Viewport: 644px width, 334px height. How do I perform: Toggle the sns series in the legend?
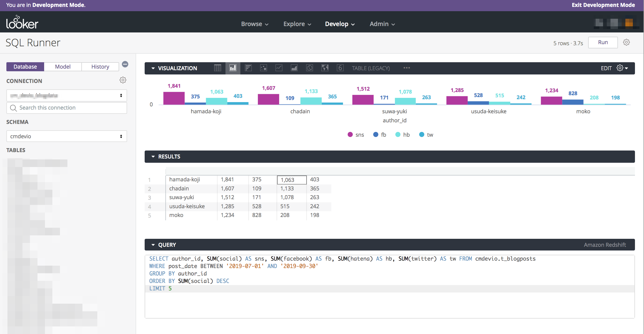(x=356, y=135)
